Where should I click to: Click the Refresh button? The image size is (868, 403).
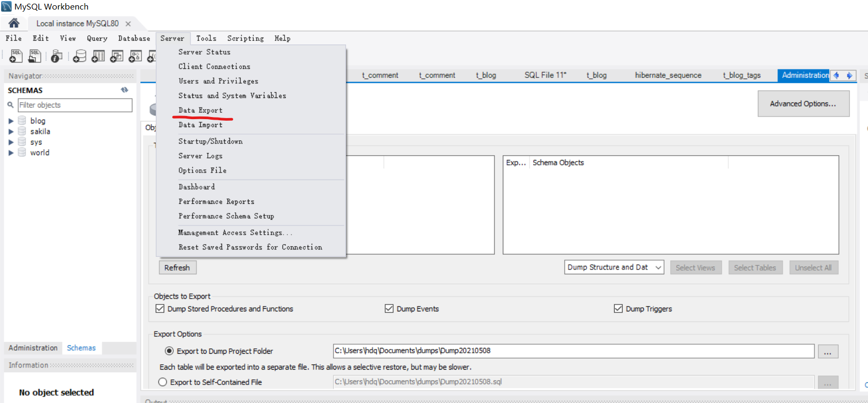pyautogui.click(x=177, y=267)
